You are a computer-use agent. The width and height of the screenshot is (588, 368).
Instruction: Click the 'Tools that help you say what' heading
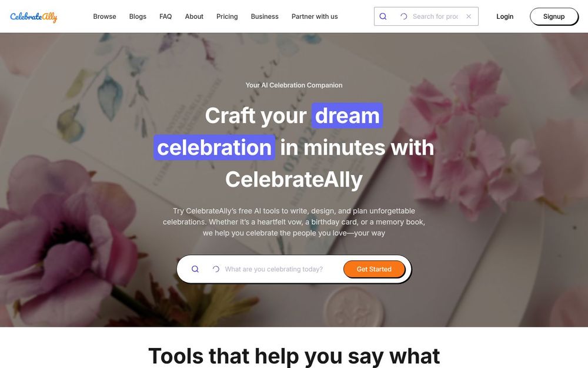click(x=294, y=356)
